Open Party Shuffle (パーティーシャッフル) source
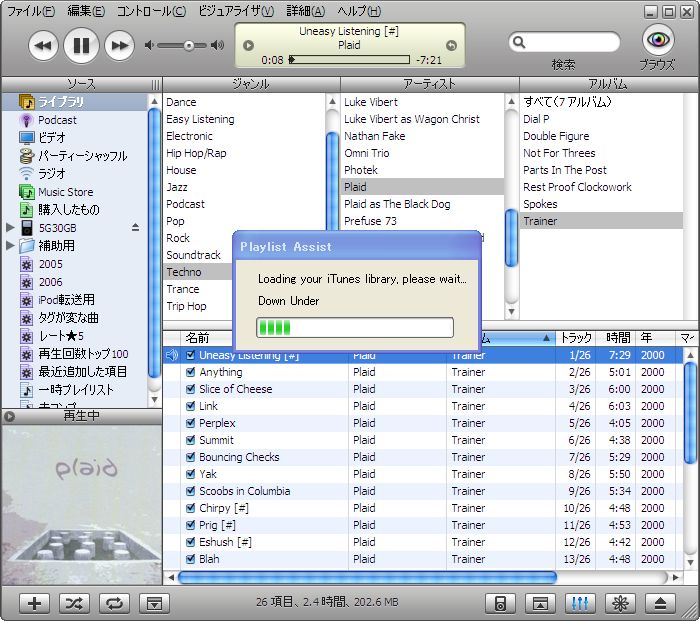 pos(74,156)
